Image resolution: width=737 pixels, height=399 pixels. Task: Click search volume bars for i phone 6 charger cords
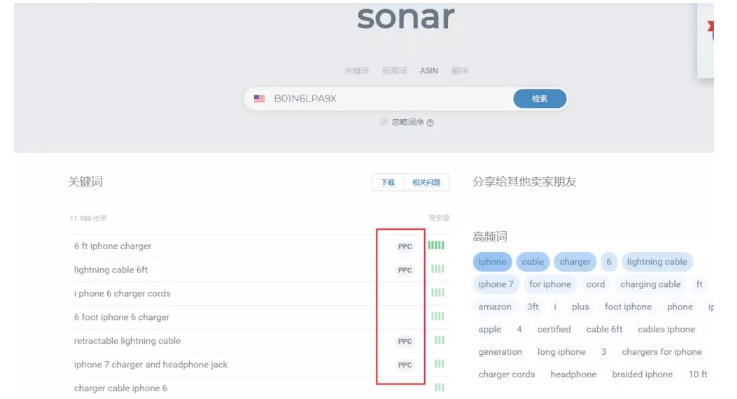(x=438, y=293)
